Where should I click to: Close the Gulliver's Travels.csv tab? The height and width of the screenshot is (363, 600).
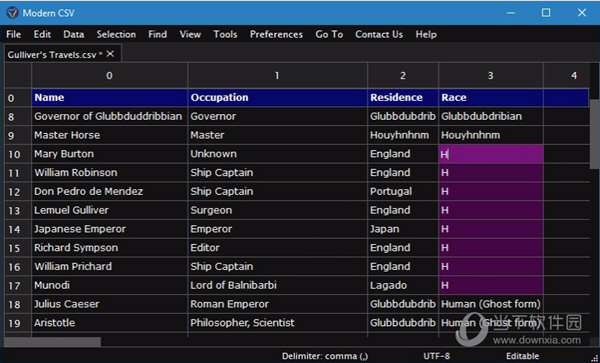110,54
